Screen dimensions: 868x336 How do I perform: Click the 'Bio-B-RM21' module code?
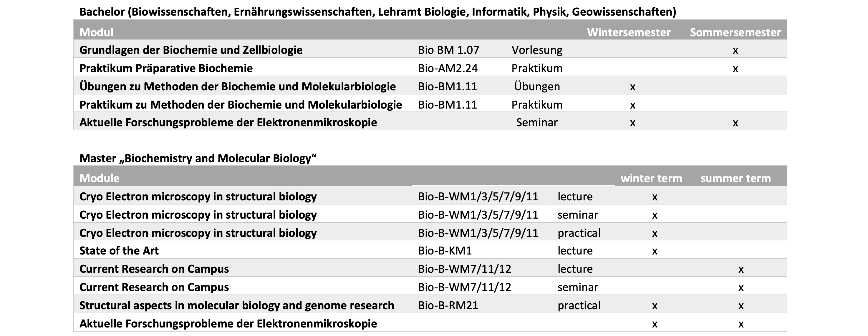[448, 305]
